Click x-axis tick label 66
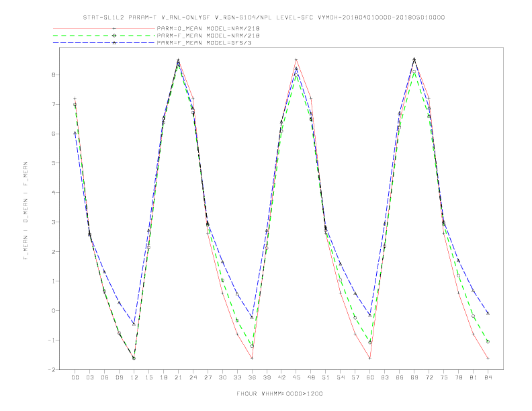The image size is (532, 411). (400, 377)
